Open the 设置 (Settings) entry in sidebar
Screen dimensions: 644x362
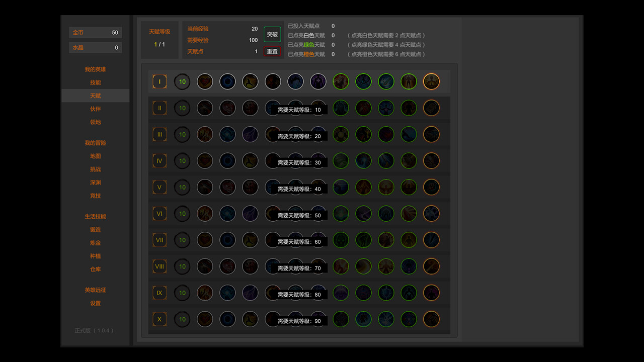point(95,303)
